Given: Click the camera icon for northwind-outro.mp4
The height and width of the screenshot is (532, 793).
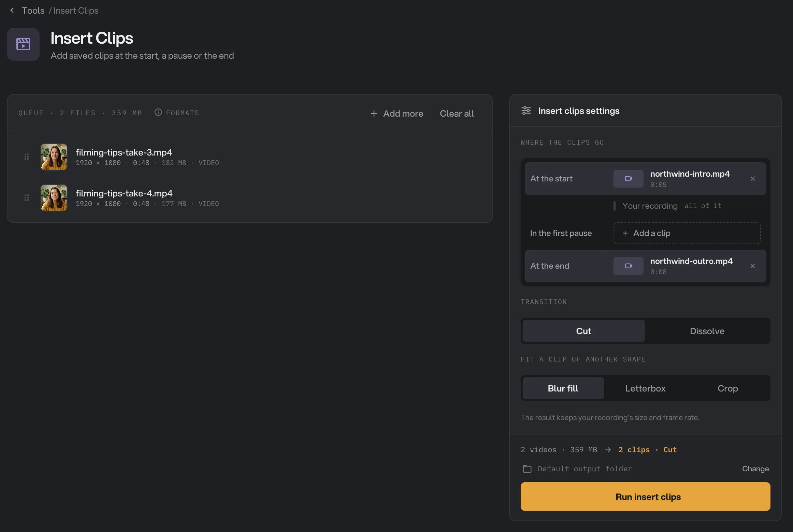Looking at the screenshot, I should tap(628, 266).
